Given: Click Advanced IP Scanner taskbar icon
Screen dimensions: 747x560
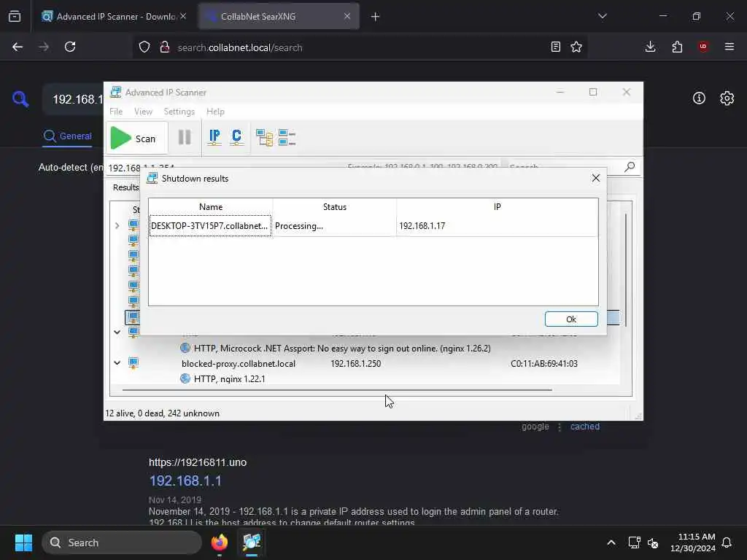Looking at the screenshot, I should coord(252,542).
